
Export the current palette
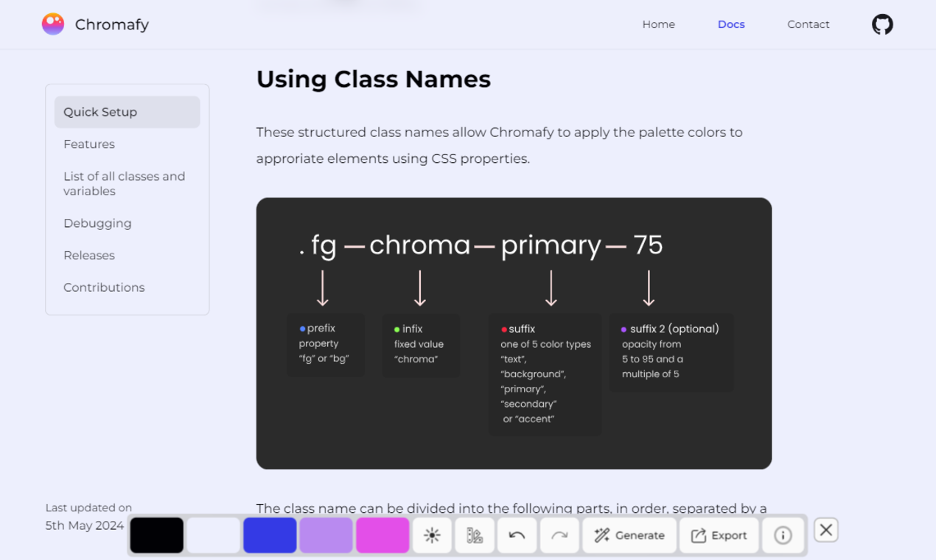(x=719, y=536)
